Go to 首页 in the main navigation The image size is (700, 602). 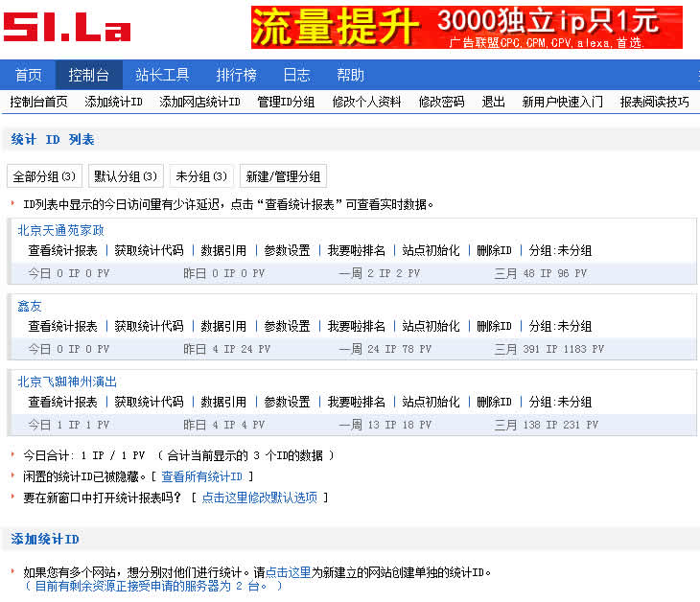pyautogui.click(x=29, y=75)
